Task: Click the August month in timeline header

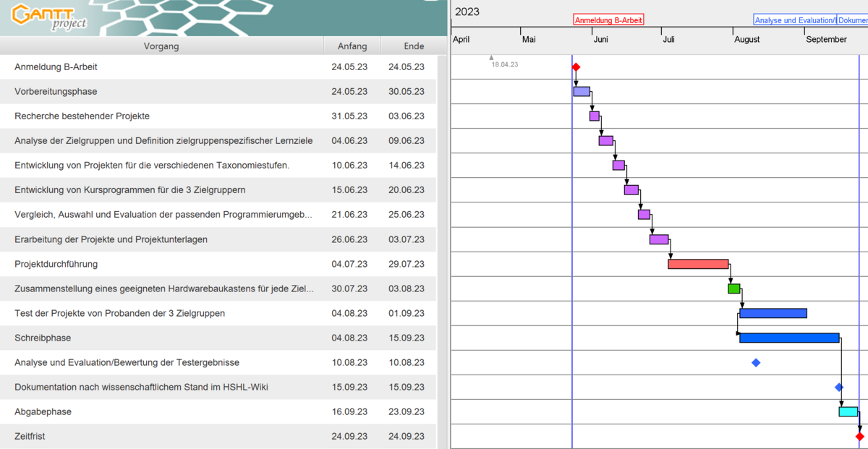Action: coord(747,40)
